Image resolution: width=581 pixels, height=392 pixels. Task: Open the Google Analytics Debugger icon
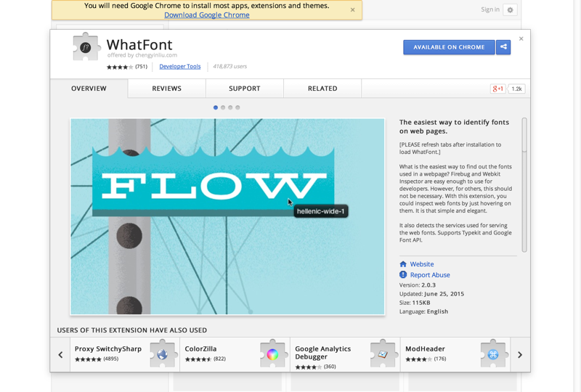tap(383, 354)
